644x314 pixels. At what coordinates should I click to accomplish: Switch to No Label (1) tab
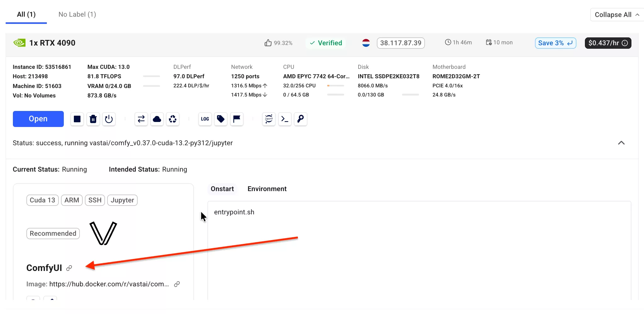(77, 14)
